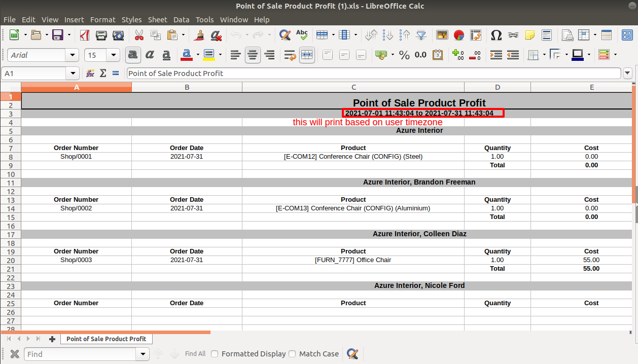Open the Function Wizard

[90, 73]
